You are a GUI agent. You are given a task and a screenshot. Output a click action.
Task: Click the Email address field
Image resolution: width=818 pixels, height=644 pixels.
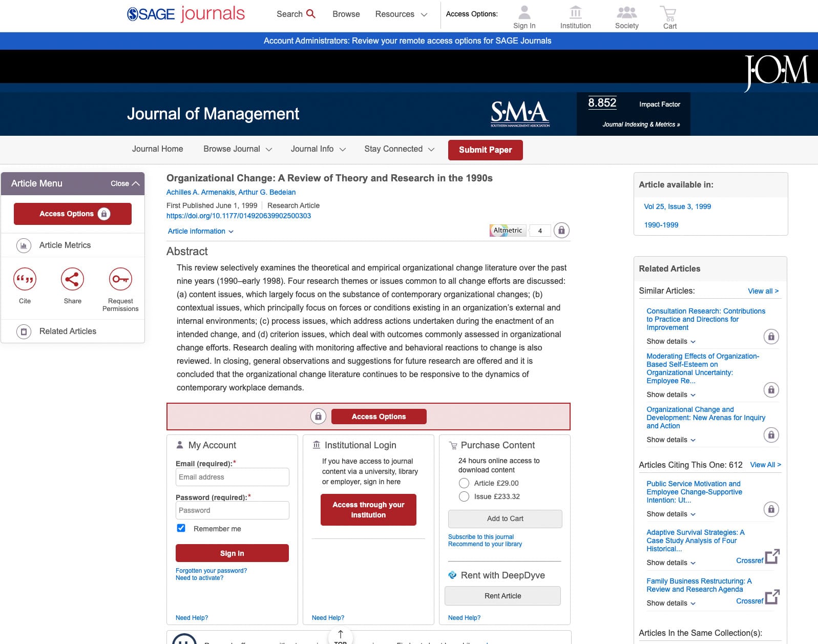233,477
